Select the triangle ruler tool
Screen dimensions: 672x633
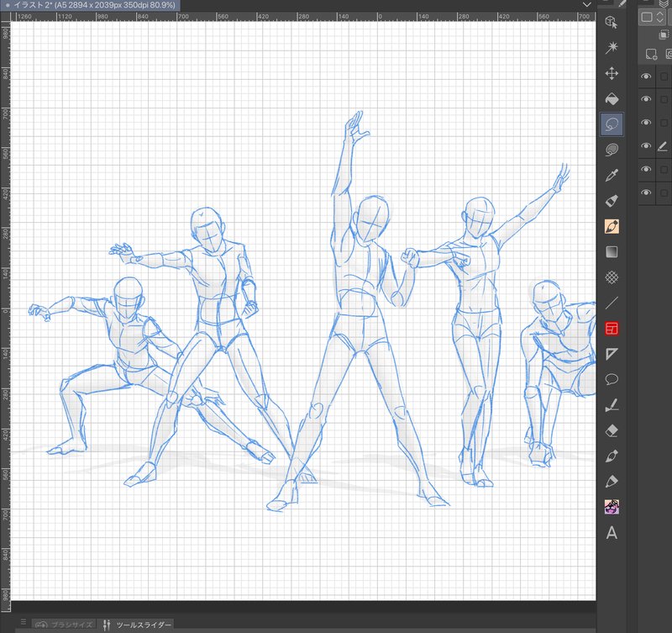point(612,354)
